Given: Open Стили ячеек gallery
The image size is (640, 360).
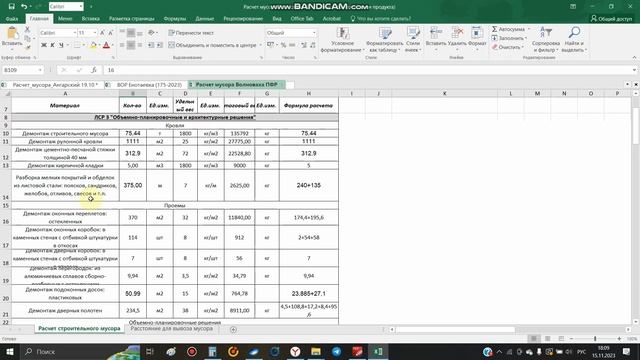Looking at the screenshot, I should tap(413, 39).
